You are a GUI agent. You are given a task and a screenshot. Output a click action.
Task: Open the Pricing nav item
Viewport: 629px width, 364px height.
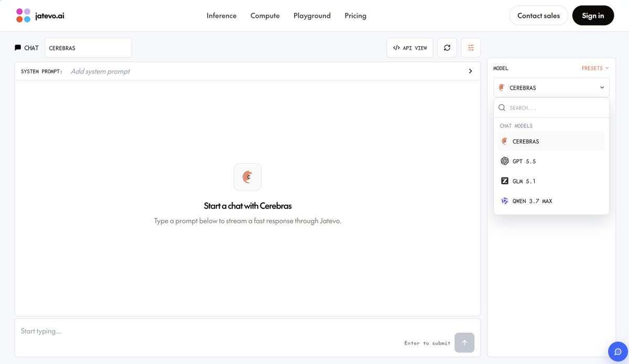[355, 16]
